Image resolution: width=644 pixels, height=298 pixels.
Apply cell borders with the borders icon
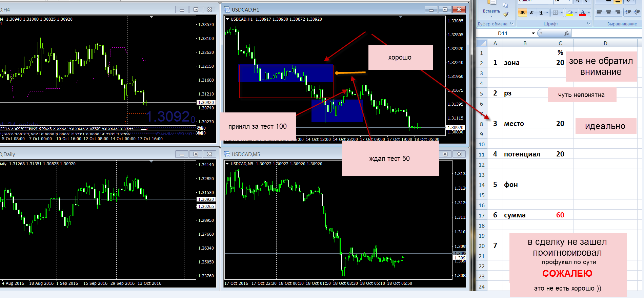(555, 13)
